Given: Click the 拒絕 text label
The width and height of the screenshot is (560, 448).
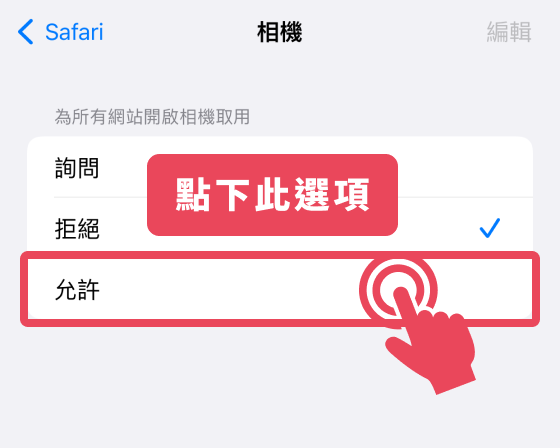Looking at the screenshot, I should 77,228.
